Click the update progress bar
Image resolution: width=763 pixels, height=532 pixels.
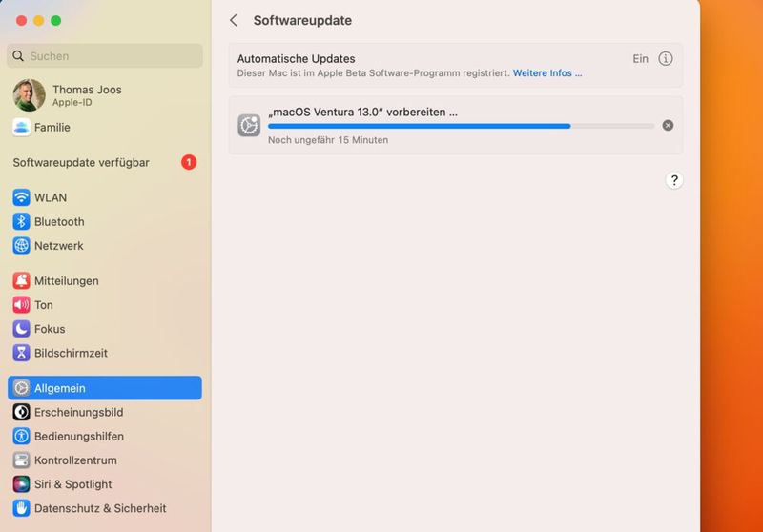pyautogui.click(x=461, y=126)
